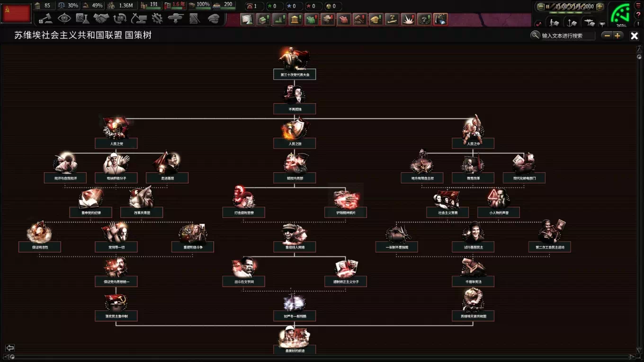Select the 重申党的纪律 focus
The height and width of the screenshot is (362, 644).
[x=90, y=212]
